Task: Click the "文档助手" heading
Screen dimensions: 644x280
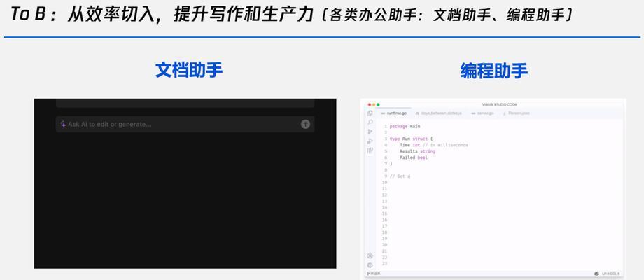Action: click(189, 70)
